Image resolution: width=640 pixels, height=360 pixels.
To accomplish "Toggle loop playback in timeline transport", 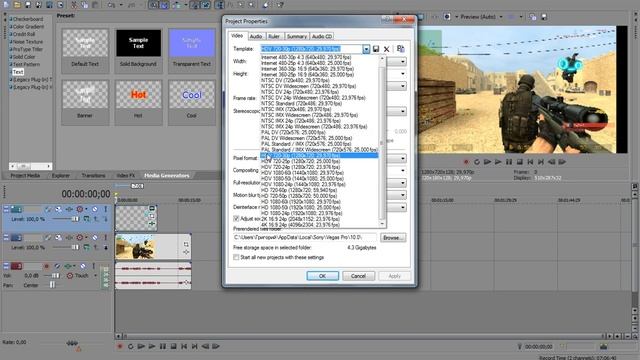I will 130,347.
